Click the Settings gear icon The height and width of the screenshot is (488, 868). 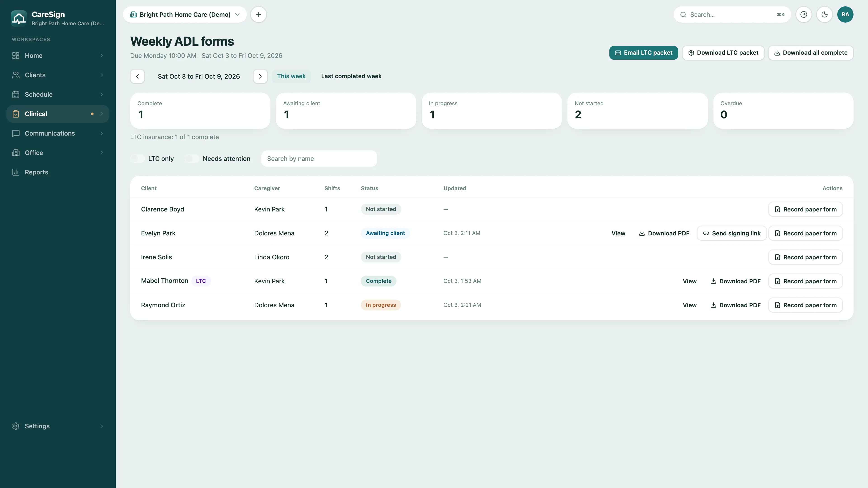tap(16, 426)
